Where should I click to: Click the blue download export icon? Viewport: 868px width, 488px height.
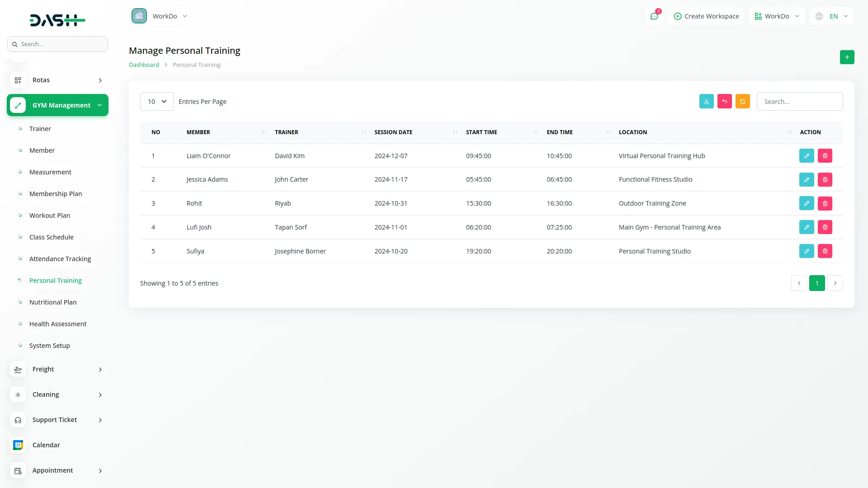(706, 101)
